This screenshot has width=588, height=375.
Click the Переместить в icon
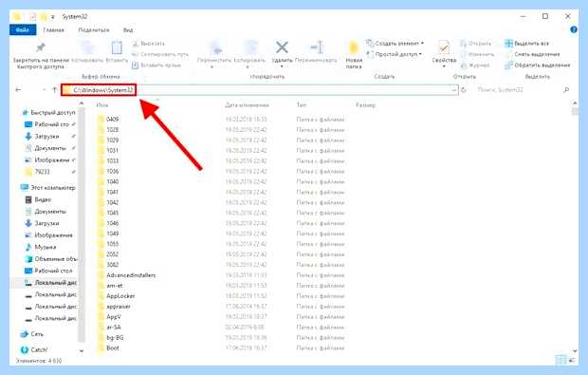(x=215, y=48)
